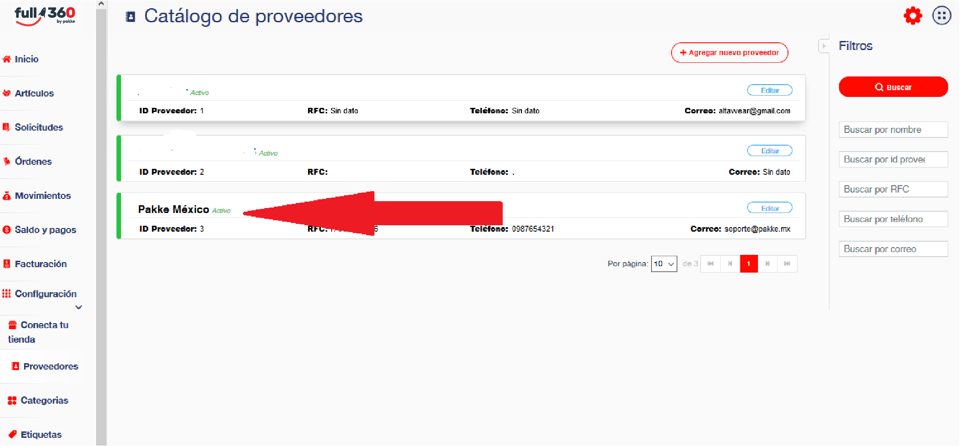The width and height of the screenshot is (980, 446).
Task: Click the Buscar por nombre field
Action: (893, 130)
